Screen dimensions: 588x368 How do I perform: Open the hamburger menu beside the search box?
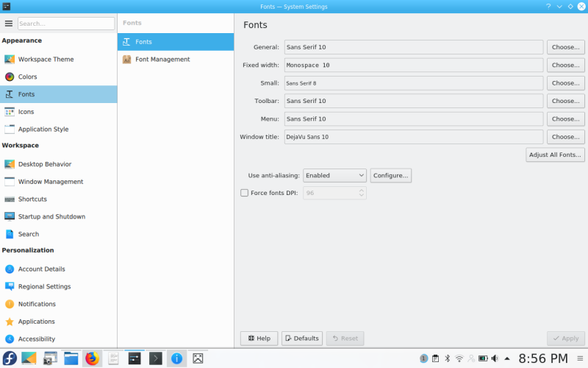[x=9, y=24]
